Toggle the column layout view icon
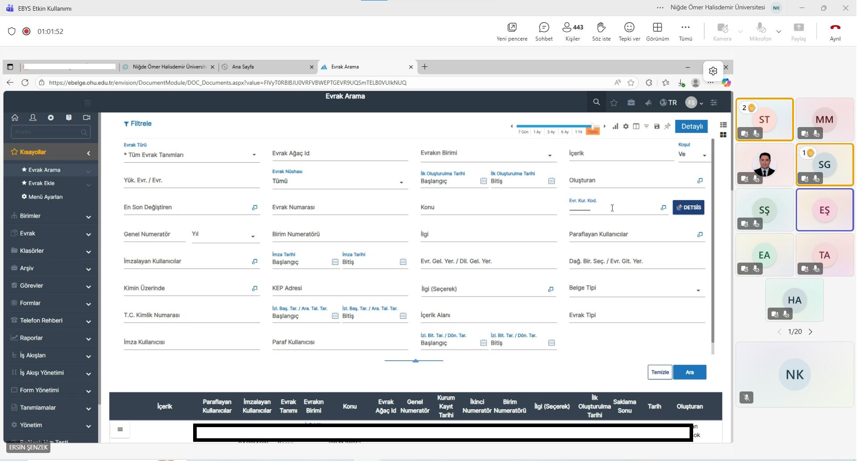The image size is (868, 461). (x=636, y=127)
